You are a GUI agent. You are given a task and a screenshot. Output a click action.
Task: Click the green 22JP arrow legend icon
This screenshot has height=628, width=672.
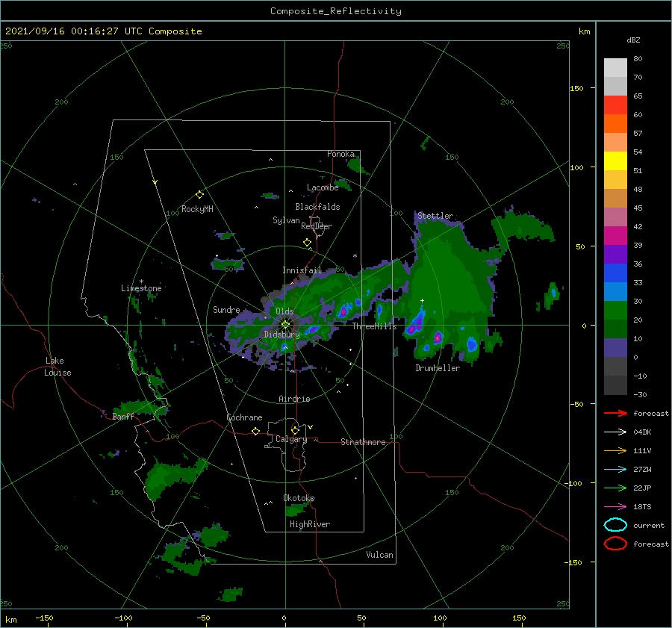(x=615, y=488)
